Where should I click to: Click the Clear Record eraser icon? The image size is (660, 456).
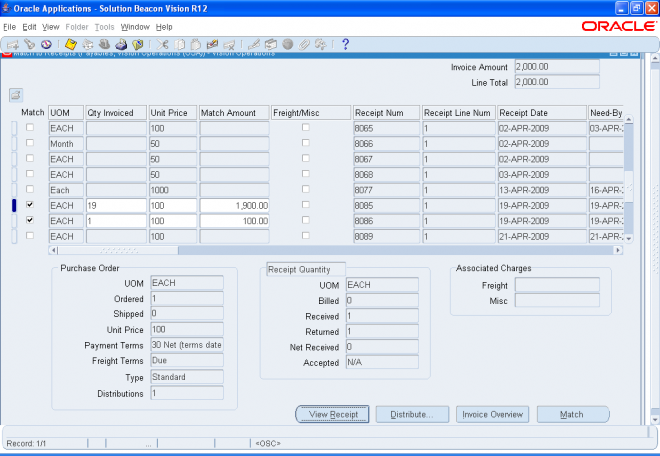[x=213, y=44]
